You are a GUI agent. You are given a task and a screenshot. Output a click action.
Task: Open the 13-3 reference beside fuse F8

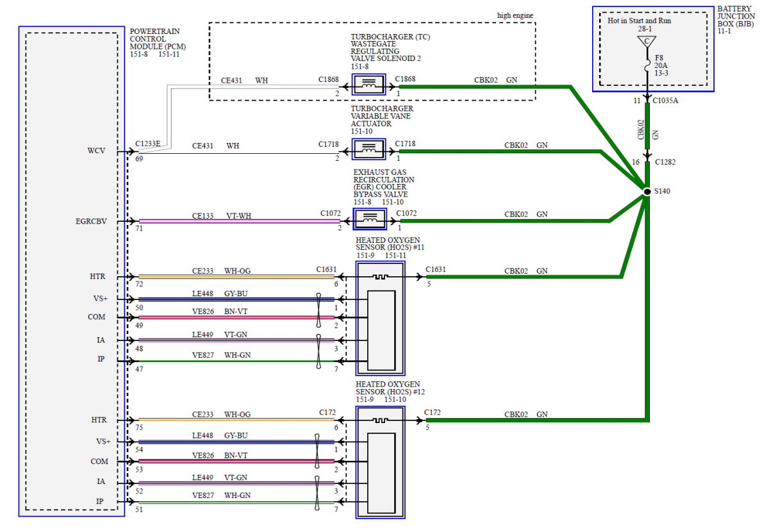click(x=662, y=74)
